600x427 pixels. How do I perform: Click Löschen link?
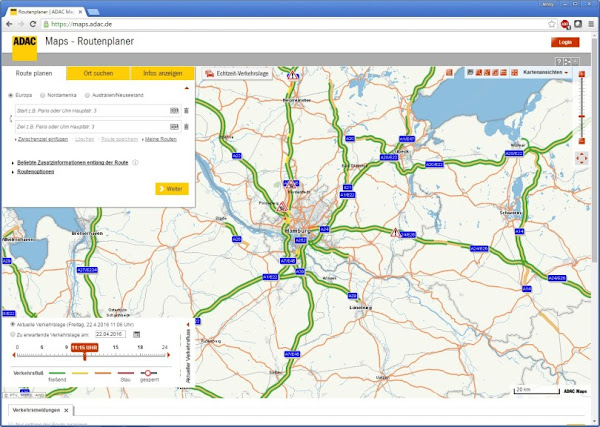pyautogui.click(x=84, y=139)
